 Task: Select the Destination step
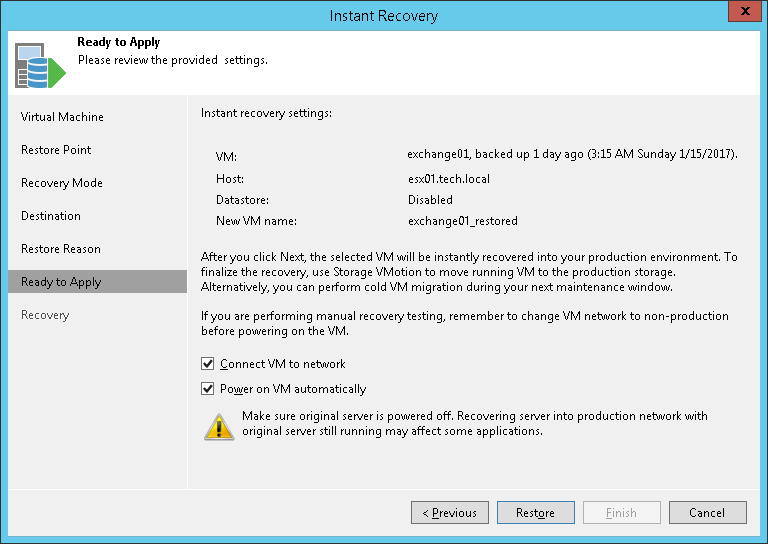[x=51, y=216]
